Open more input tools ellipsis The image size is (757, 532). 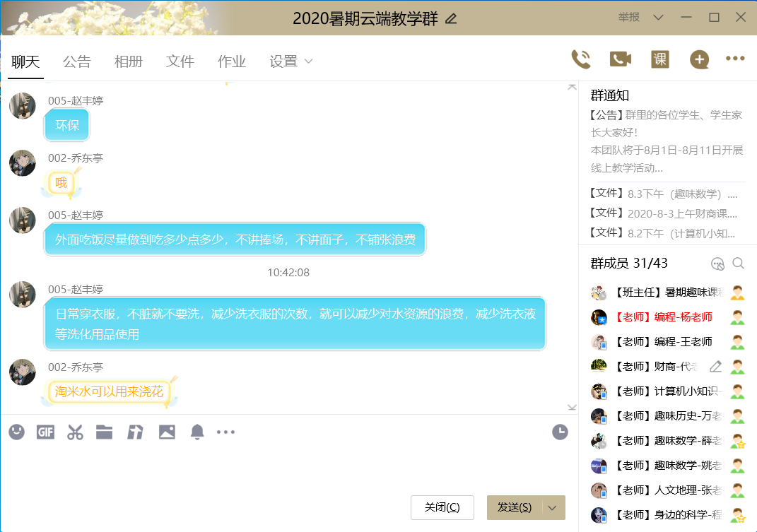[x=226, y=432]
